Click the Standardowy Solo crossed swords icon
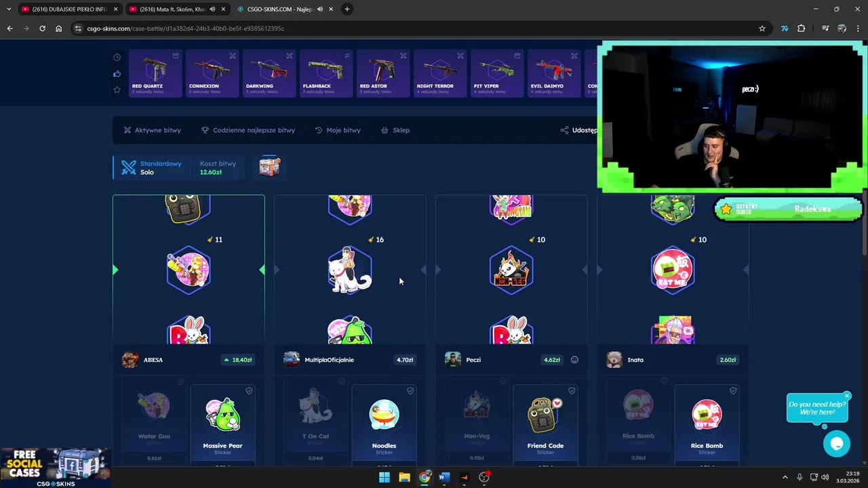 tap(129, 167)
